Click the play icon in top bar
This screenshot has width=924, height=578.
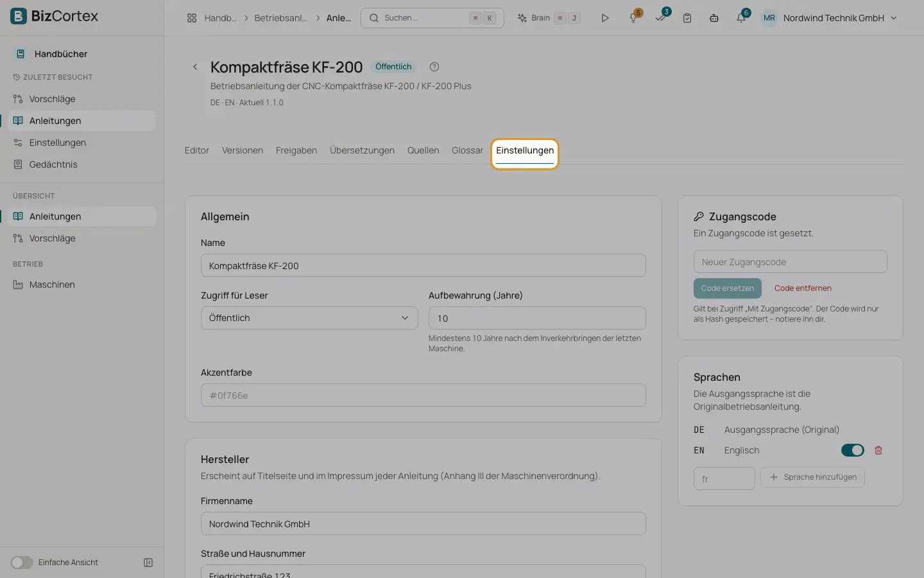604,18
